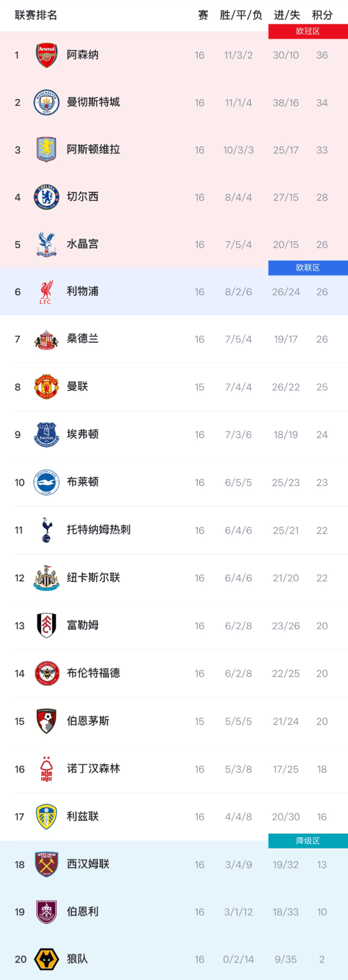Image resolution: width=348 pixels, height=980 pixels.
Task: Click the Chelsea club logo
Action: pos(46,197)
